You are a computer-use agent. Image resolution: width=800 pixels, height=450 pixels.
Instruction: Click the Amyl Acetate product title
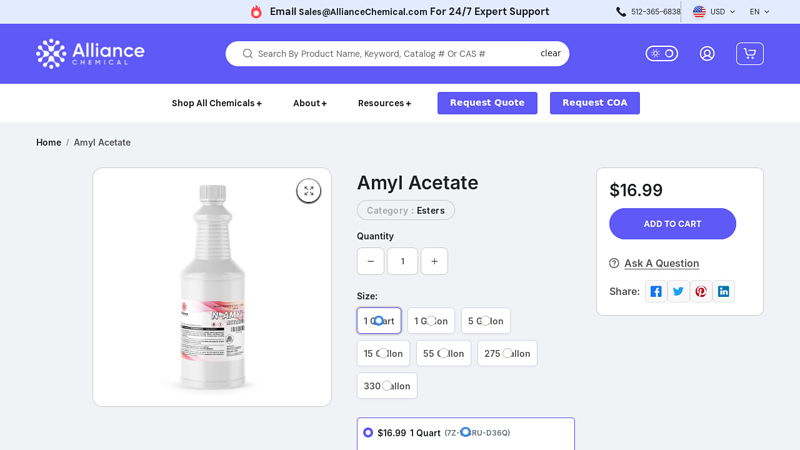point(417,183)
